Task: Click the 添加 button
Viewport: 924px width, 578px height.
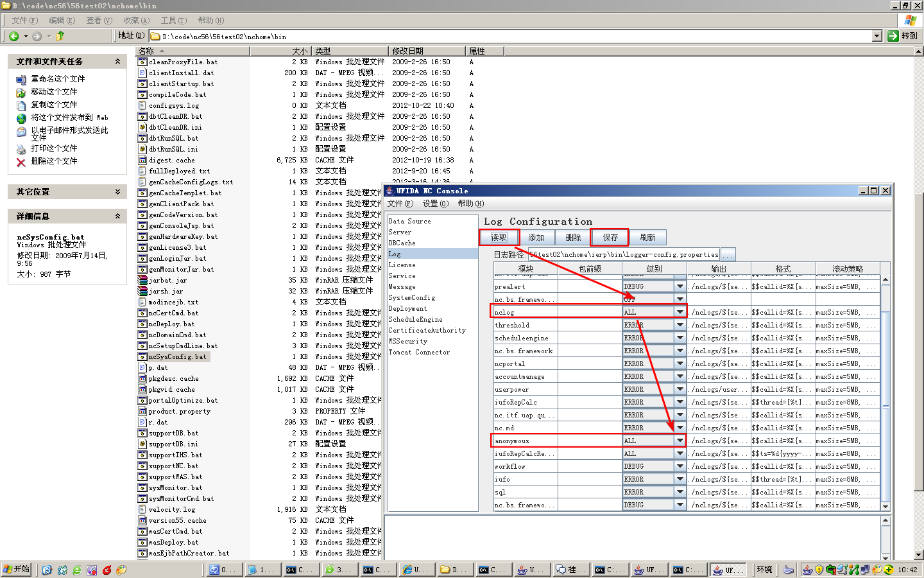Action: point(536,237)
